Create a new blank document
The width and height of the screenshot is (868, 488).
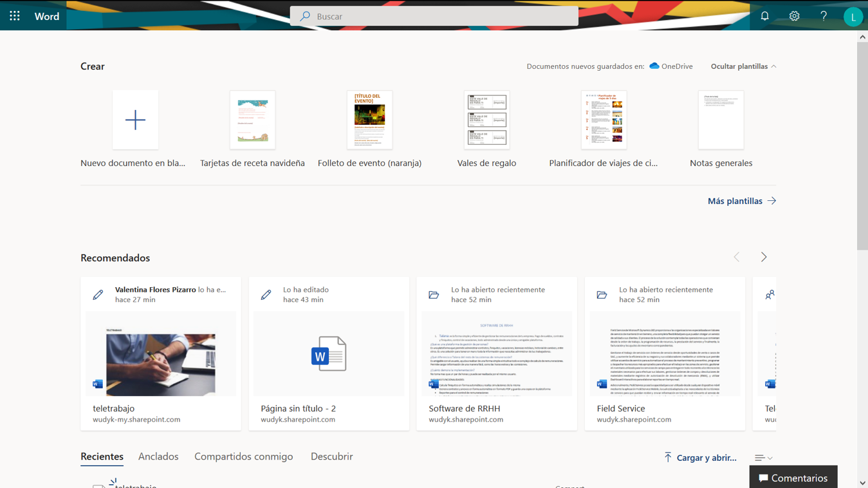[x=135, y=120]
